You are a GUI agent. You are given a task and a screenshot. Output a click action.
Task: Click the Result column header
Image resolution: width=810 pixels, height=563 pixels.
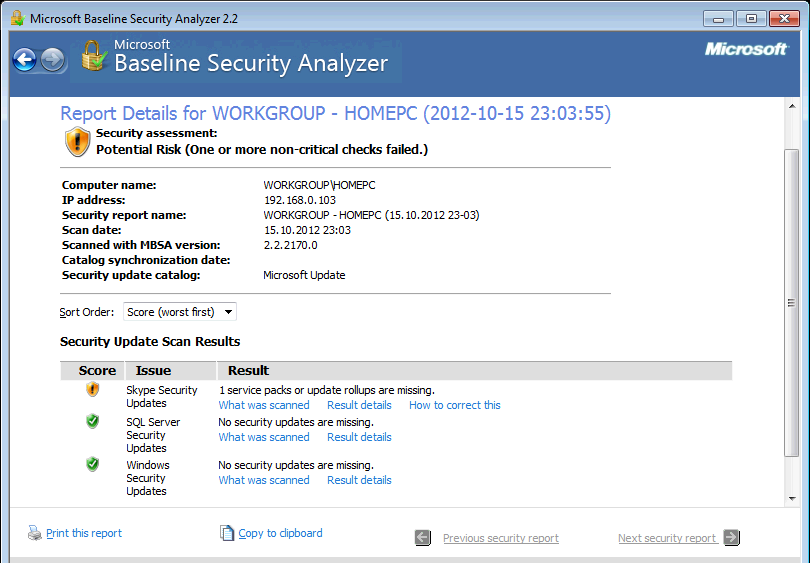coord(475,370)
